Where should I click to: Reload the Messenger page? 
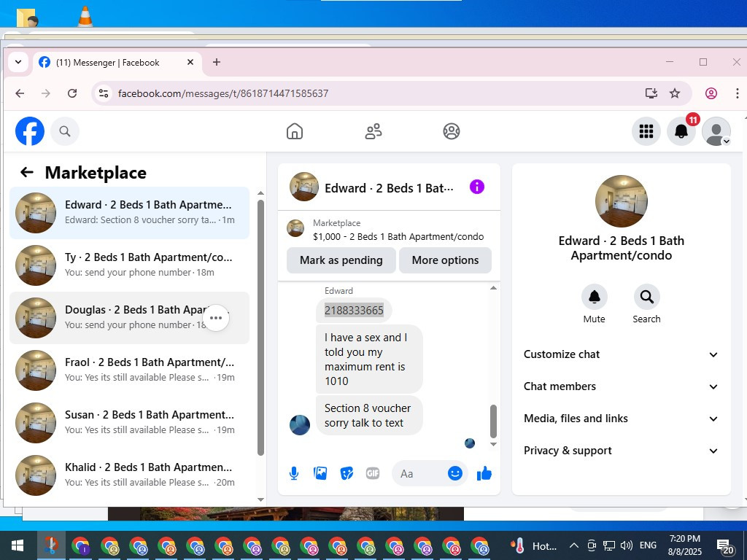coord(72,93)
